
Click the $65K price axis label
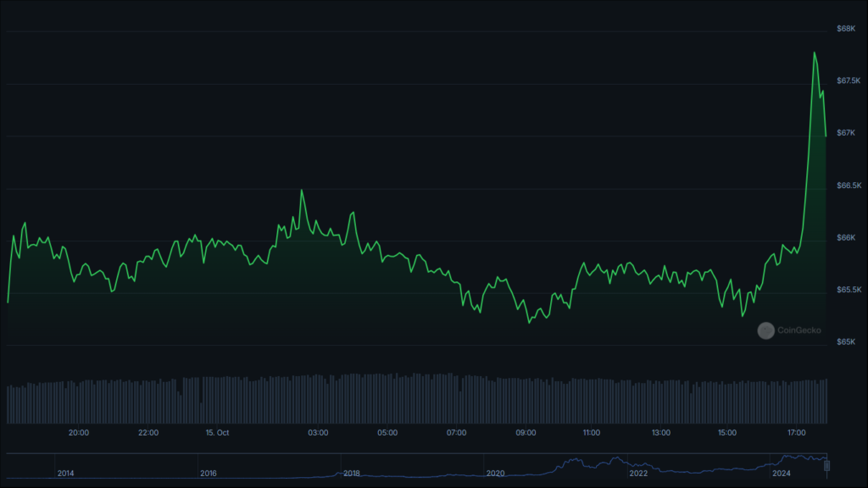[x=846, y=342]
